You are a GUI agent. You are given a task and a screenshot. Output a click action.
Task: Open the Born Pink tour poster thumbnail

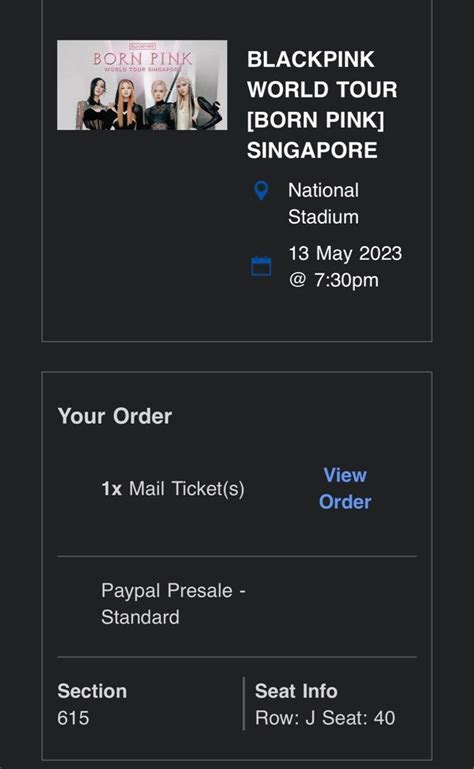pyautogui.click(x=142, y=85)
